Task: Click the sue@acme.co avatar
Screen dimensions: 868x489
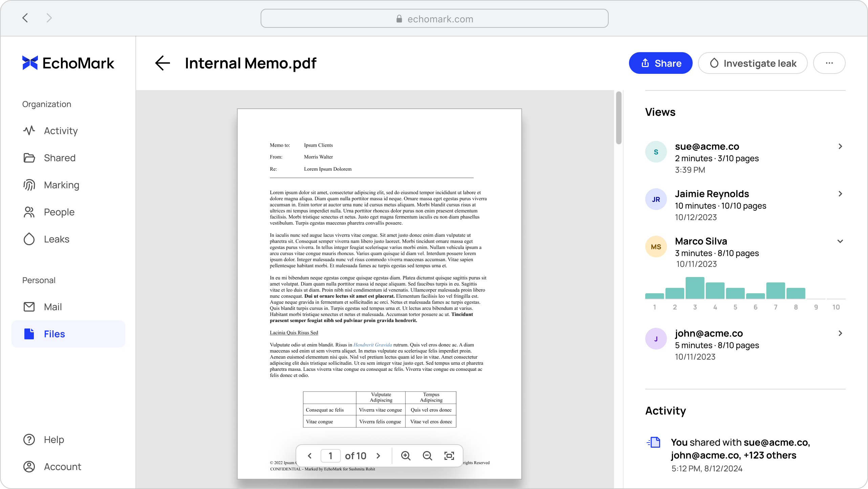Action: tap(656, 152)
